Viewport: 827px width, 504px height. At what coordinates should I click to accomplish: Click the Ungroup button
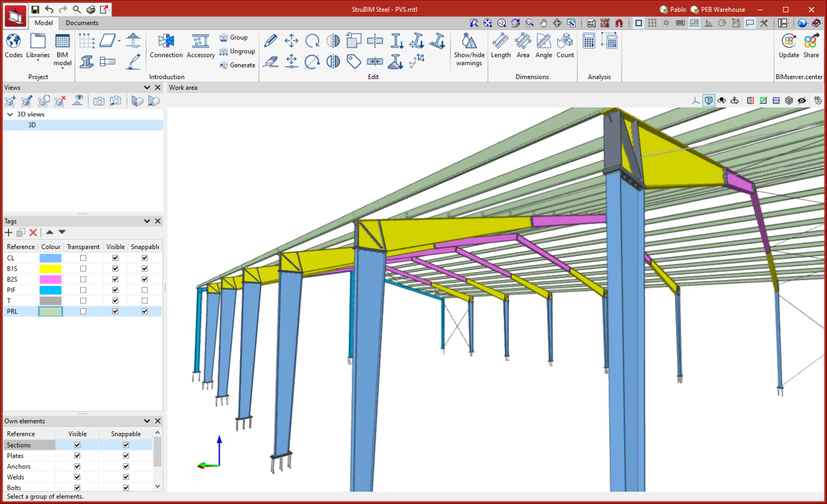coord(237,52)
